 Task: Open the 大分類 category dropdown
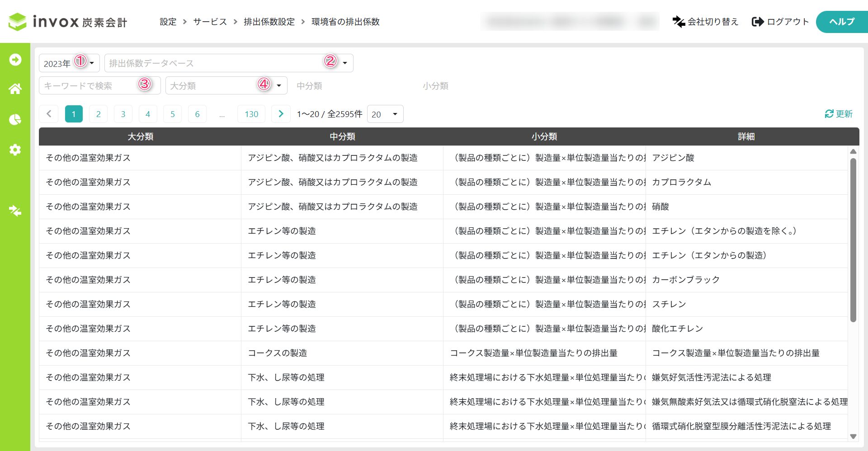point(226,85)
